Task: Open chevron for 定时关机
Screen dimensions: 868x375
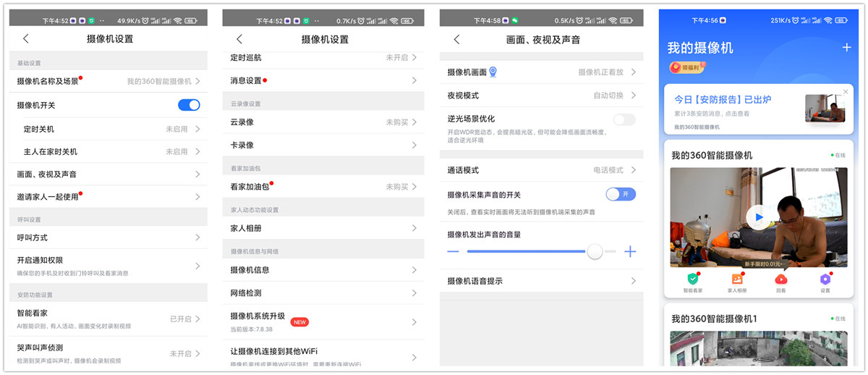Action: tap(197, 129)
